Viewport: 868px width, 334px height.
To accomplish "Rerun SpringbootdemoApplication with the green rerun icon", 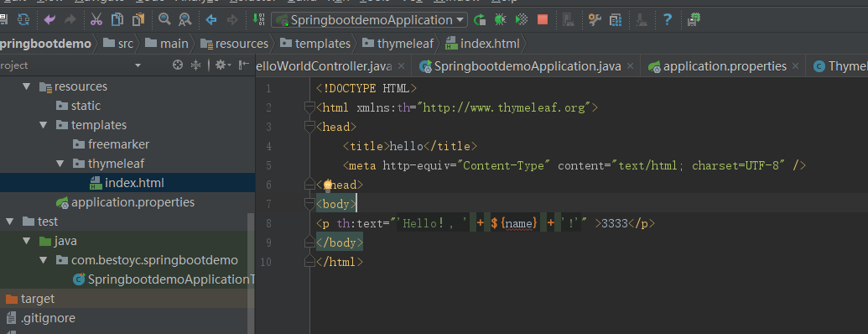I will click(x=480, y=20).
